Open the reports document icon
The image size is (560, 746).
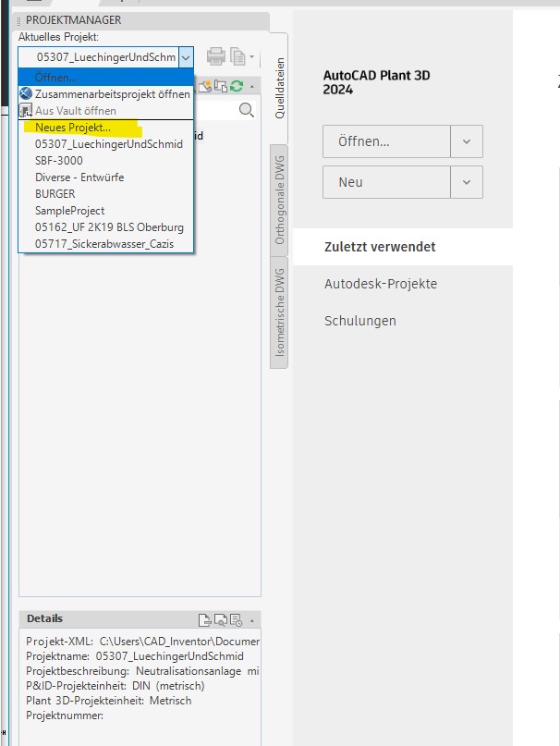237,56
